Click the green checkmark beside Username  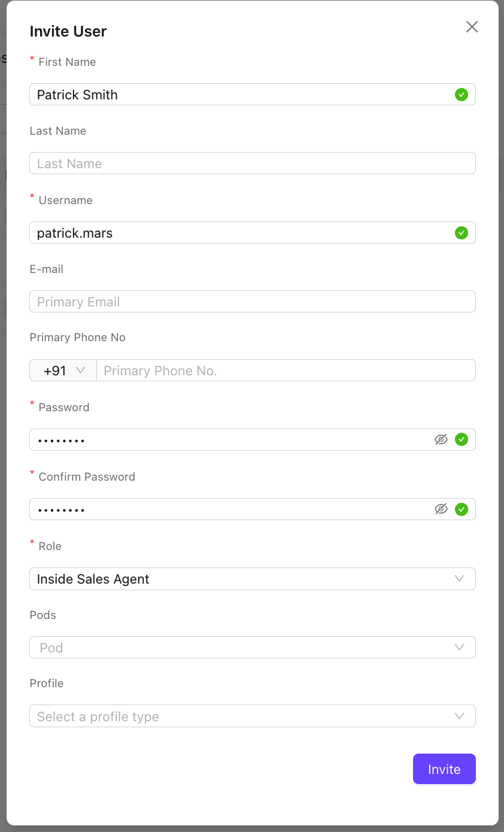tap(462, 233)
